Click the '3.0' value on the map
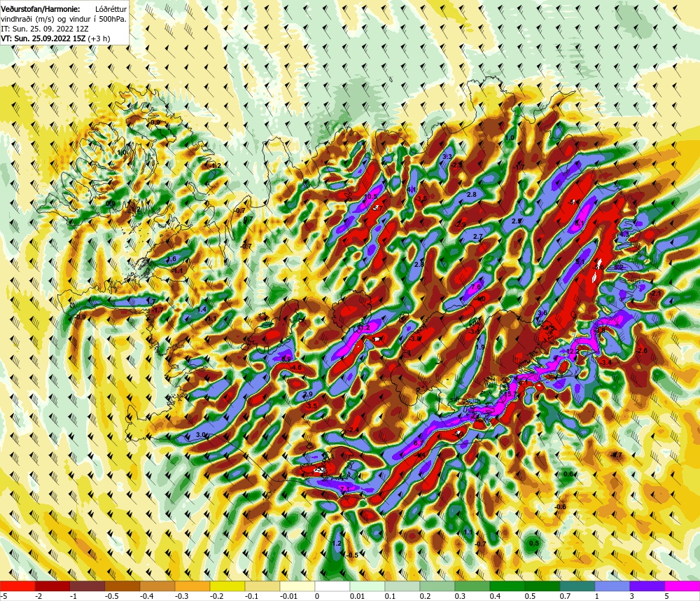The width and height of the screenshot is (700, 601). tap(201, 435)
